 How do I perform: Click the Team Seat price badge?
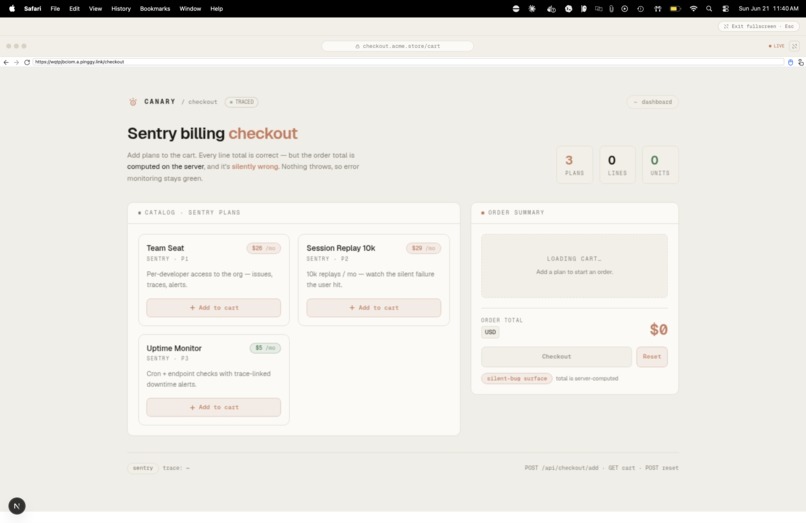coord(264,248)
